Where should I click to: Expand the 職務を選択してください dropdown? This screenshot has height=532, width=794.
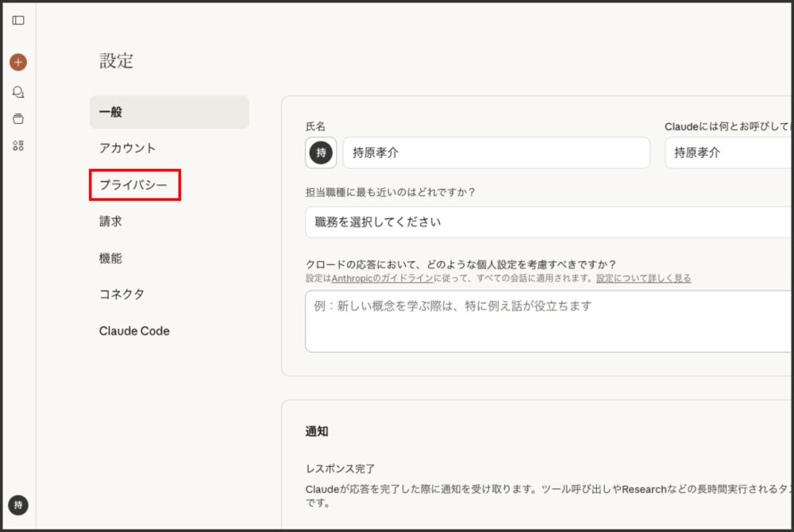548,222
